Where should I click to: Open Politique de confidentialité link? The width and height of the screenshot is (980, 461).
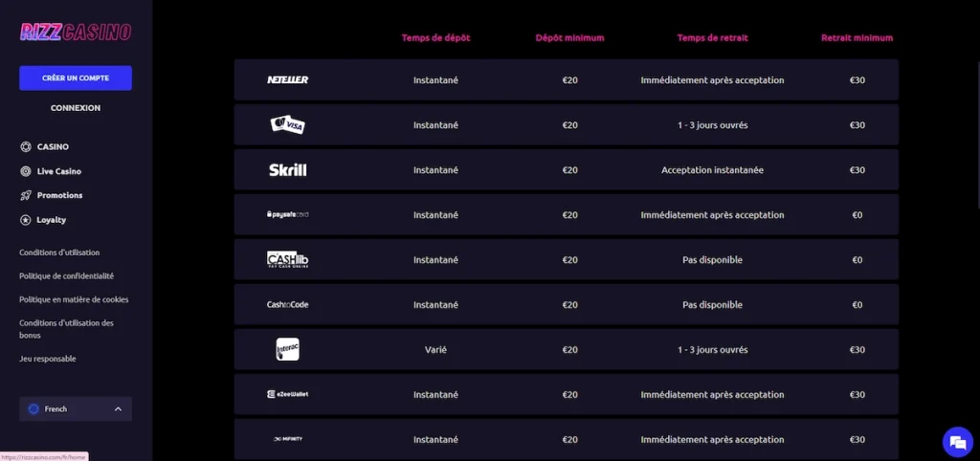(66, 275)
